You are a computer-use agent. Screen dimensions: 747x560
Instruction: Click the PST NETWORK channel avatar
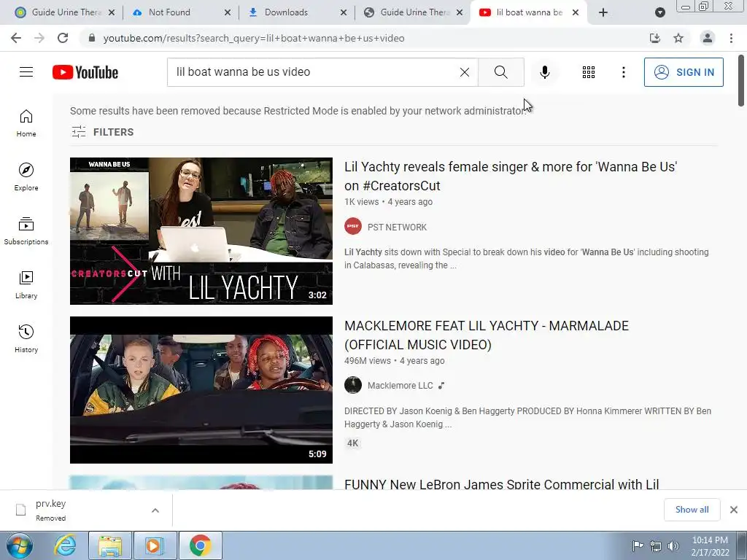pos(353,226)
